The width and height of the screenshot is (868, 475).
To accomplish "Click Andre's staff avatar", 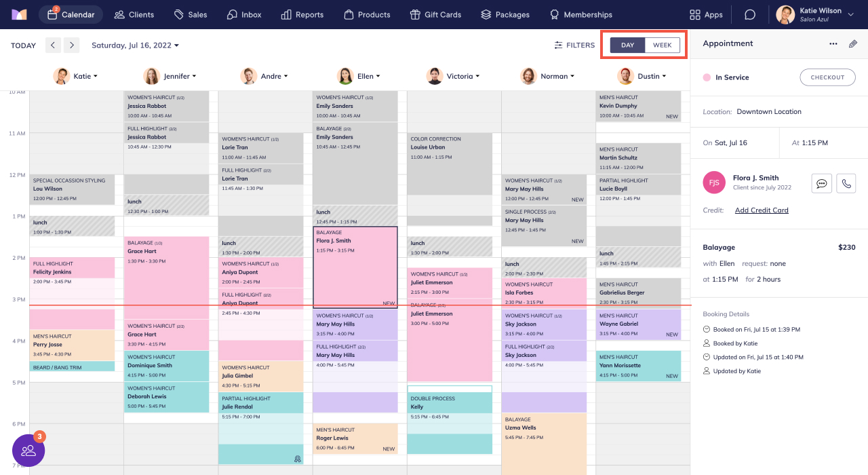I will pos(249,76).
